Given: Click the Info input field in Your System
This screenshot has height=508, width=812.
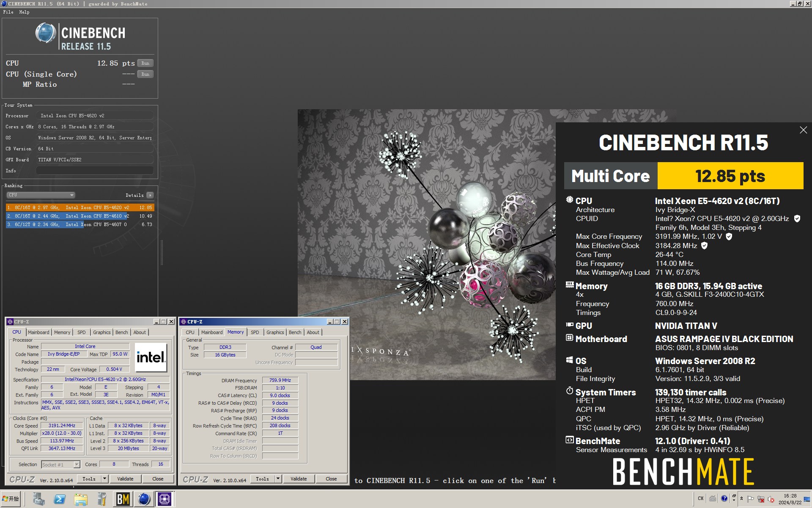Looking at the screenshot, I should coord(95,171).
